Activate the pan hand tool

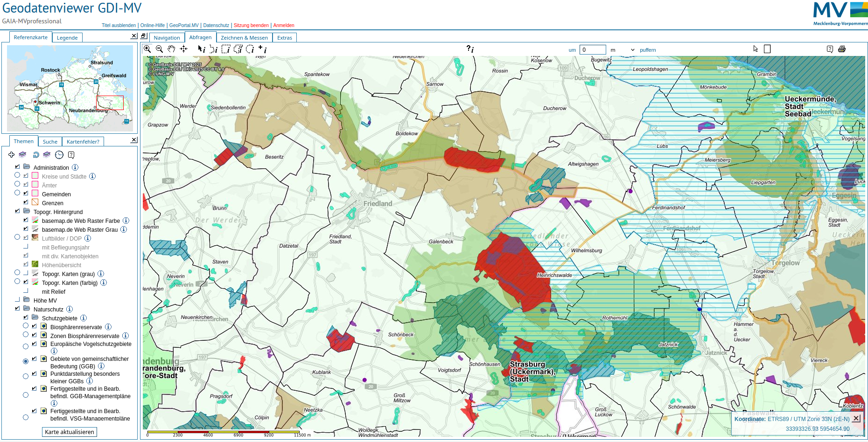tap(171, 49)
